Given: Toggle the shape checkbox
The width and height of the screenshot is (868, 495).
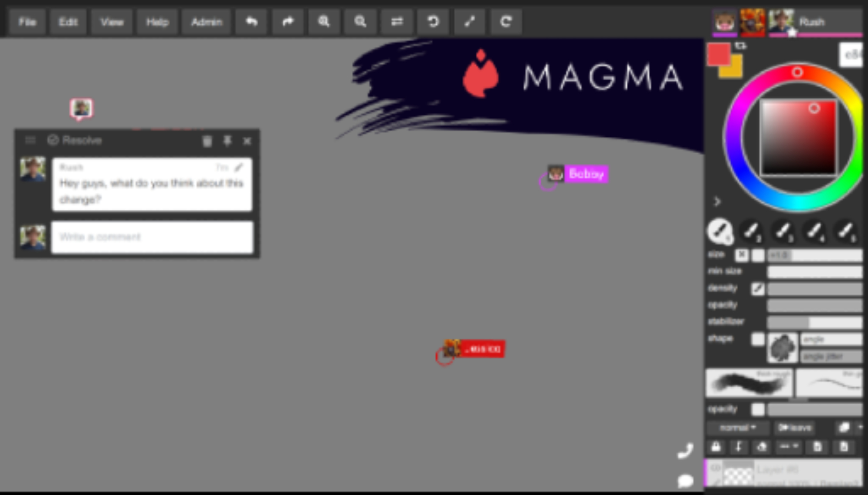Looking at the screenshot, I should (x=758, y=339).
